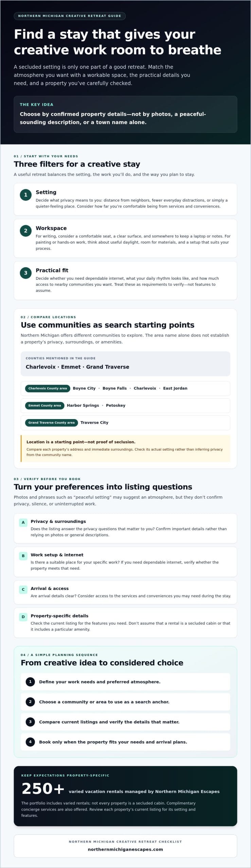Click the 250+ rentals statistic

pos(43,789)
